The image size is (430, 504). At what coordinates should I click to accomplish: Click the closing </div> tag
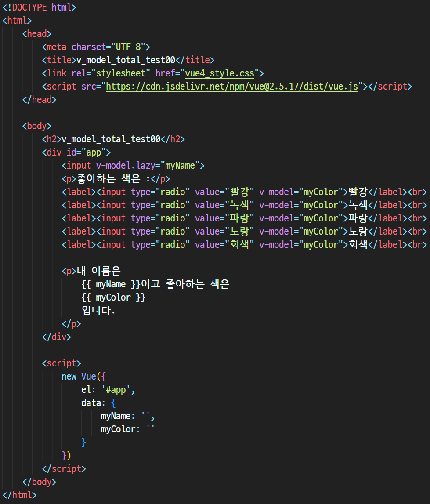[57, 337]
